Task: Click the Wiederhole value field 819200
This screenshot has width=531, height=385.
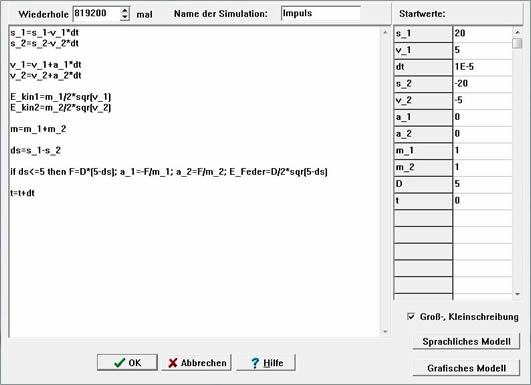Action: pos(97,14)
